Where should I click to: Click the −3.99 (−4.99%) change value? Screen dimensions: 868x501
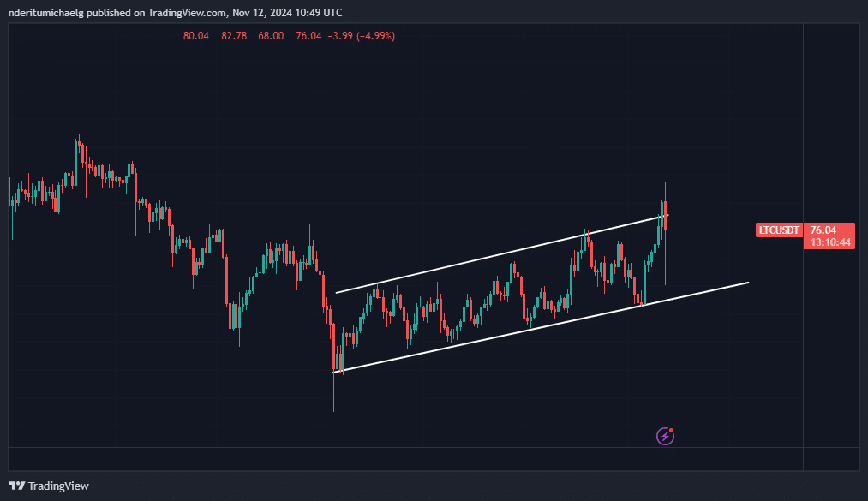pyautogui.click(x=361, y=36)
